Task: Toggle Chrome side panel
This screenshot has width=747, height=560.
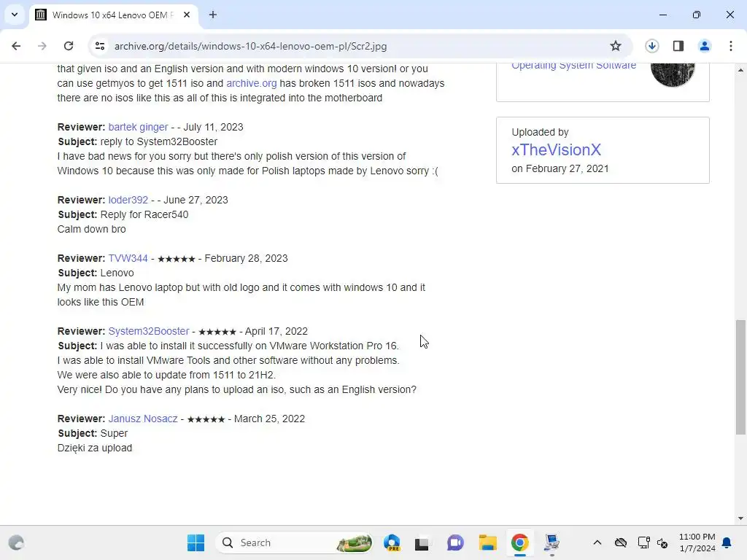Action: coord(678,46)
